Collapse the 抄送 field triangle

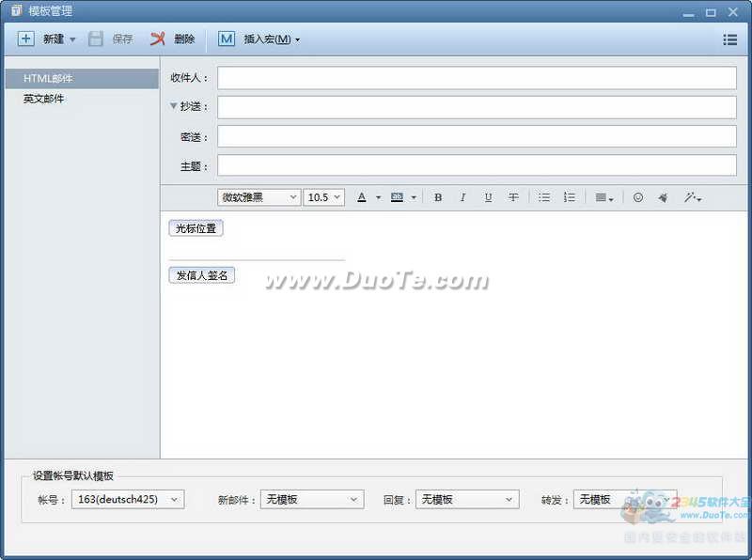[x=173, y=106]
